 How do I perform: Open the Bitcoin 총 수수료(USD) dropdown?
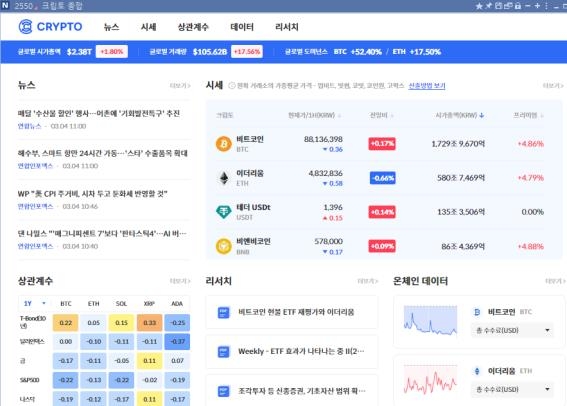512,330
